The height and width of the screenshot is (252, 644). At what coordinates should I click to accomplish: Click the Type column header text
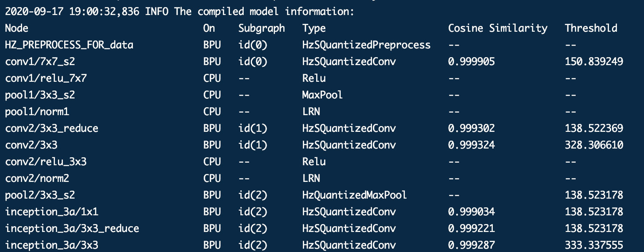314,29
